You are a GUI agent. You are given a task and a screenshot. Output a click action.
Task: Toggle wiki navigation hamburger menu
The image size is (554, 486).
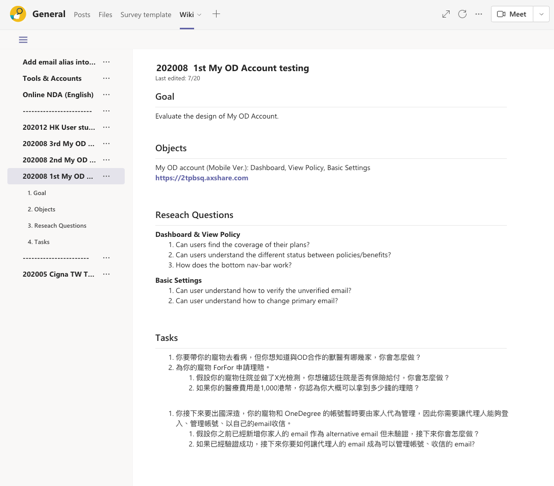coord(23,40)
